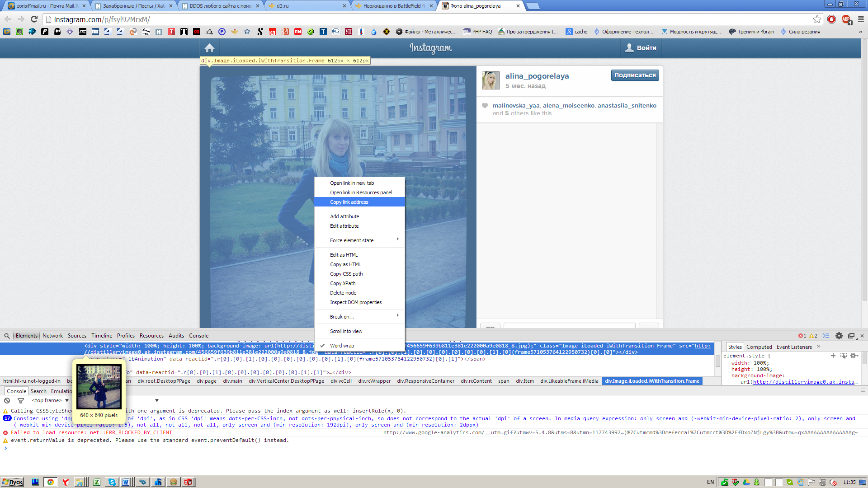Open DevTools settings gear
Screen dimensions: 868x488
coord(839,336)
